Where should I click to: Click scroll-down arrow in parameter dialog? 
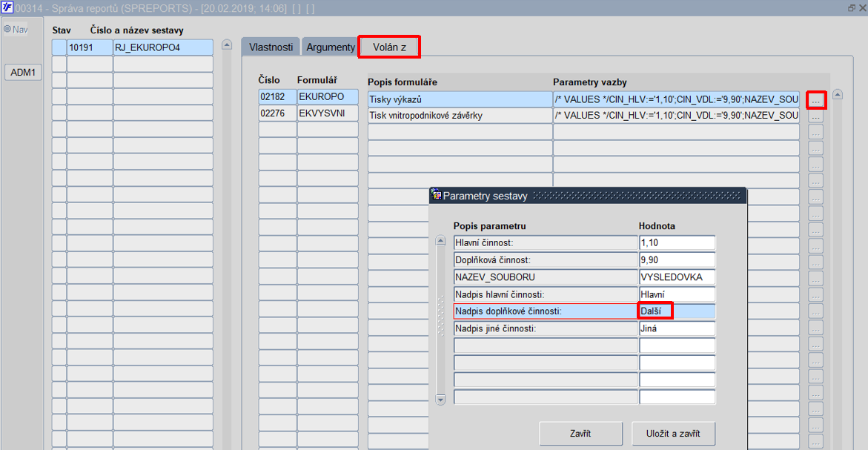tap(440, 400)
